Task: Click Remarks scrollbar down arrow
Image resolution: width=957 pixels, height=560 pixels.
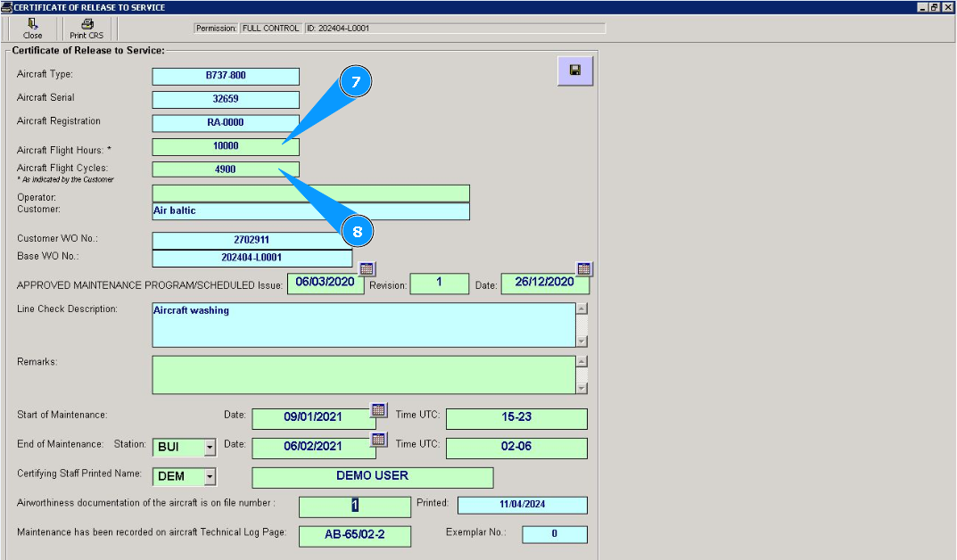Action: click(582, 388)
